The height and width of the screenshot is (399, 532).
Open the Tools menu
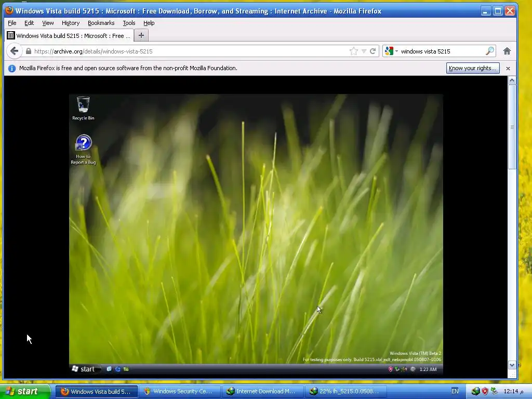click(x=129, y=23)
